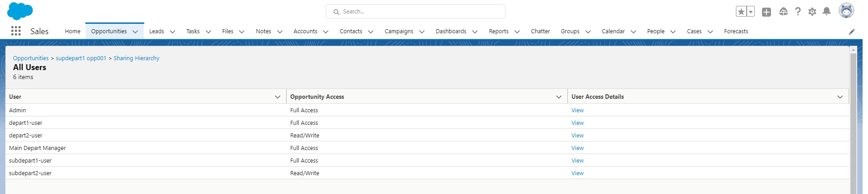Open the Notifications bell icon
868x194 pixels.
(826, 12)
